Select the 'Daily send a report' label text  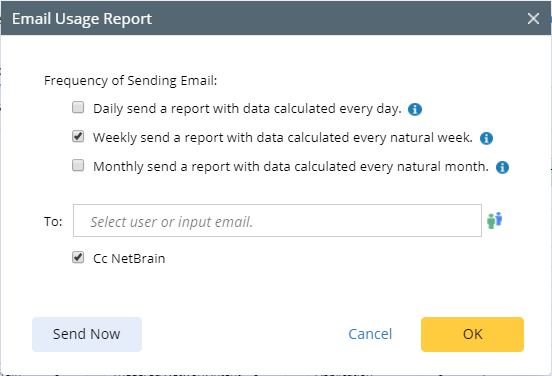247,109
